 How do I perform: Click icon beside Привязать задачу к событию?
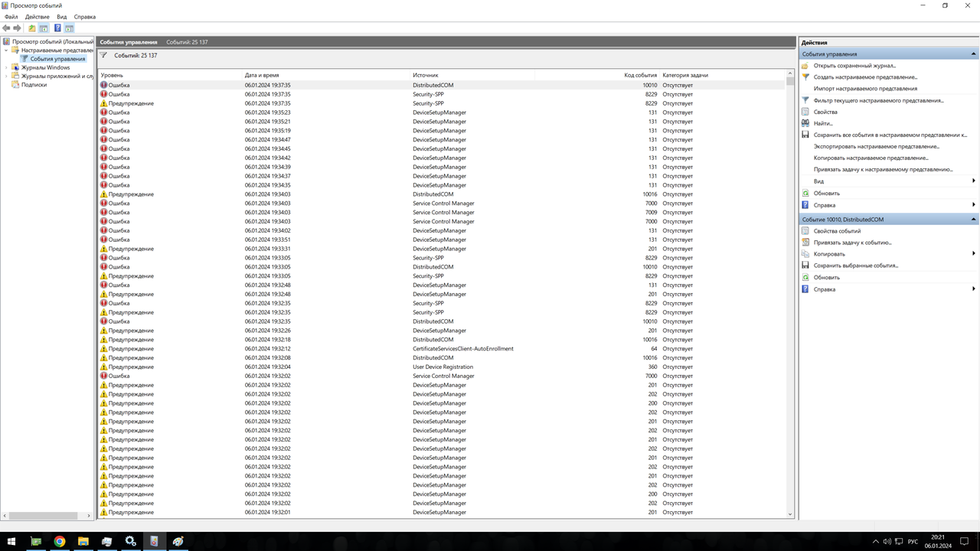click(805, 243)
